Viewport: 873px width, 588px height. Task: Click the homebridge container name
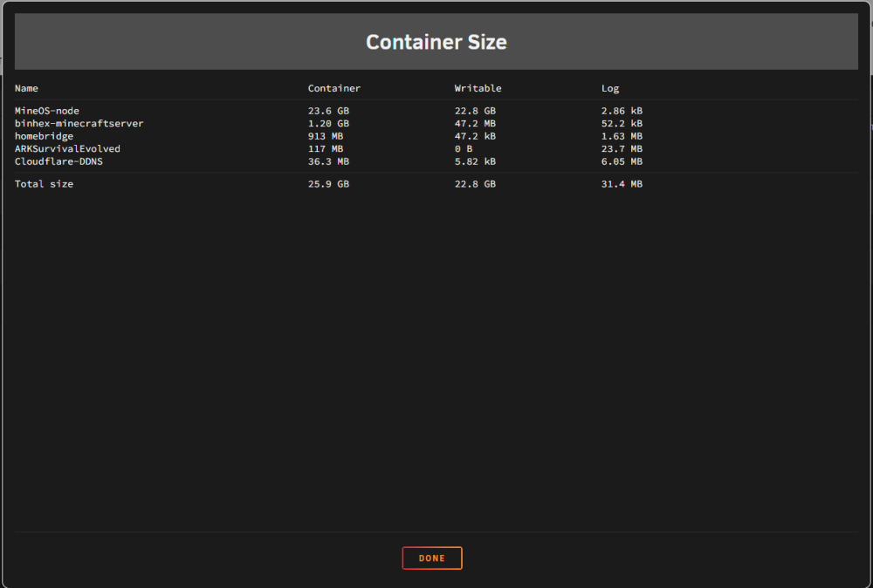click(x=44, y=136)
